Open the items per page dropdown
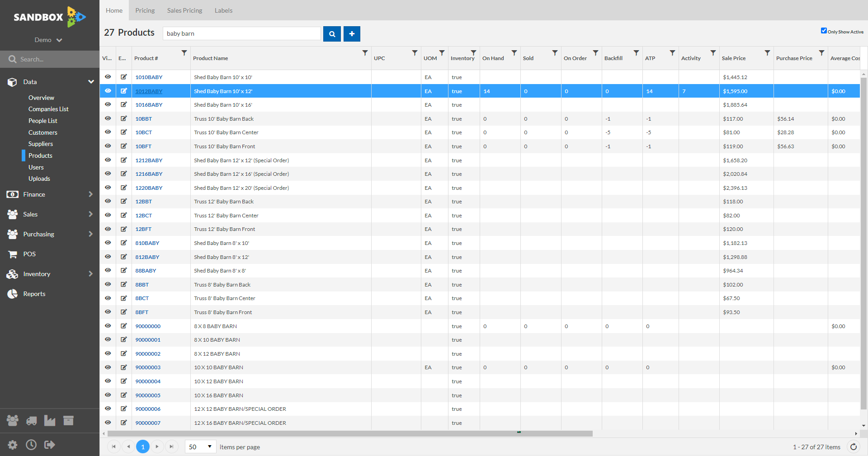 [x=200, y=447]
